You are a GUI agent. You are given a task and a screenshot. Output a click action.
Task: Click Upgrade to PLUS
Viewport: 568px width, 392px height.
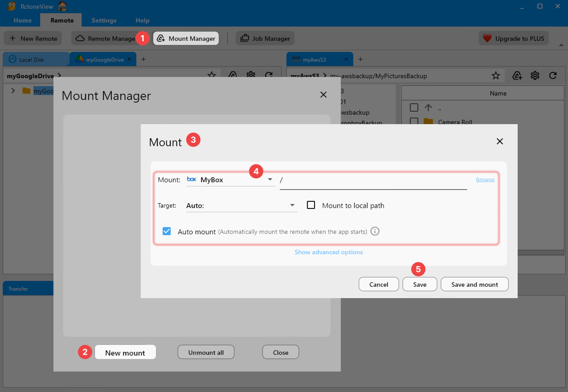click(x=513, y=38)
